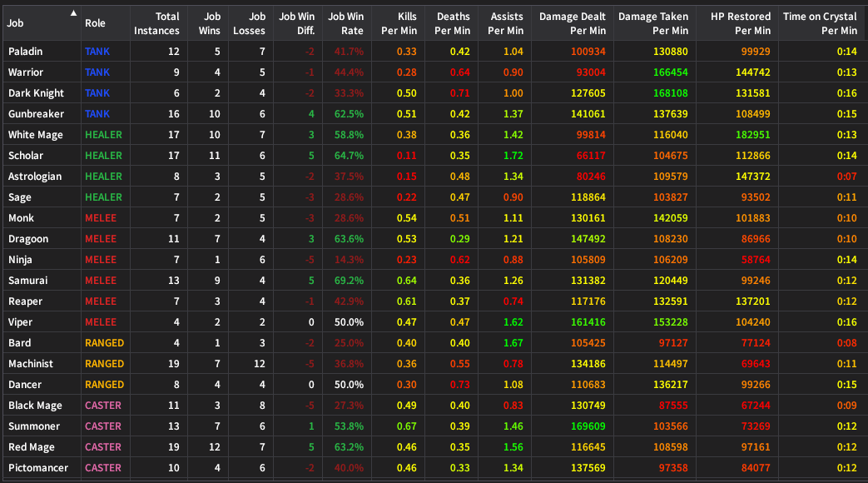This screenshot has height=483, width=868.
Task: Select the White Mage job name
Action: [x=36, y=135]
